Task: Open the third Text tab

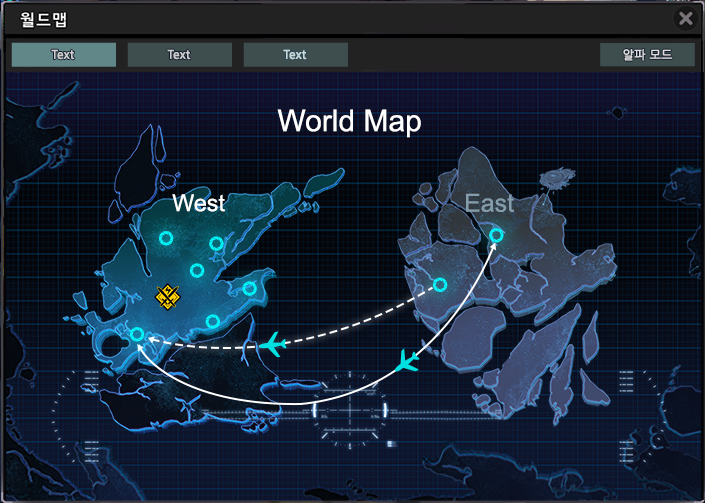Action: 295,55
